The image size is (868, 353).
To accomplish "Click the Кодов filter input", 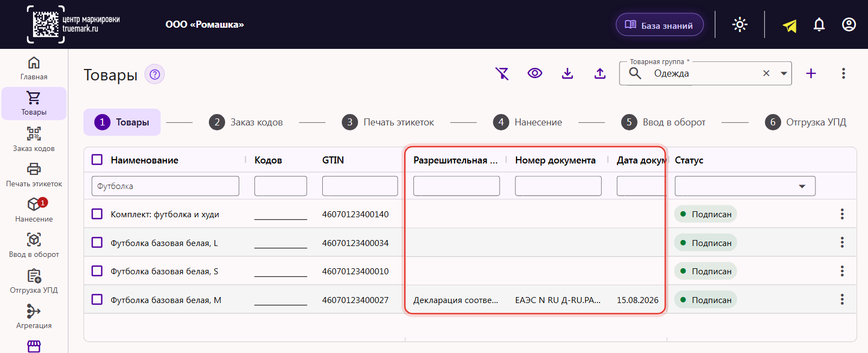I will 280,186.
